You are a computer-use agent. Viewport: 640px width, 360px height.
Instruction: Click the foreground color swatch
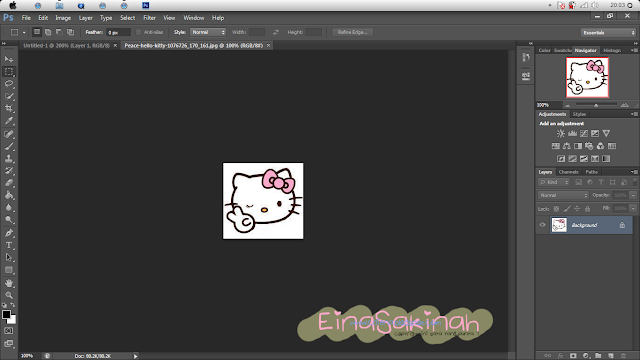6,314
